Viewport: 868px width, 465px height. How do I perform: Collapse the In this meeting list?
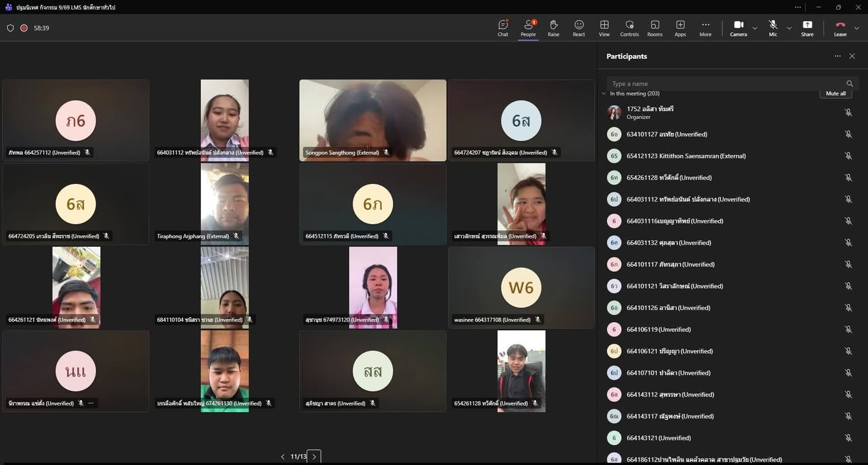click(x=604, y=94)
